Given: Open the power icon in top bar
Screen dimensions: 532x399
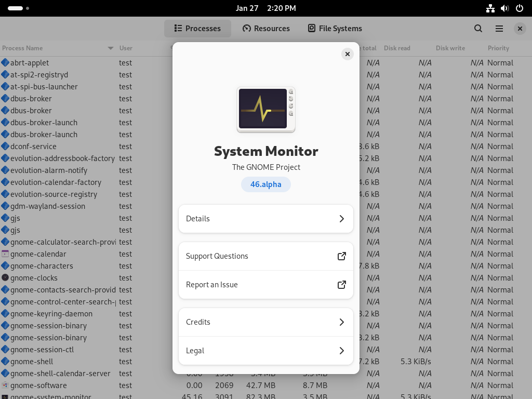Looking at the screenshot, I should click(x=520, y=8).
